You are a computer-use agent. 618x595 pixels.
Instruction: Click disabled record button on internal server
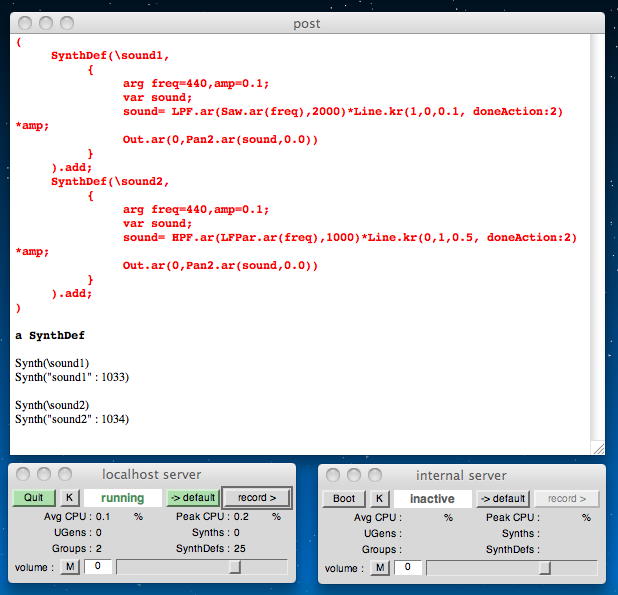click(x=566, y=498)
